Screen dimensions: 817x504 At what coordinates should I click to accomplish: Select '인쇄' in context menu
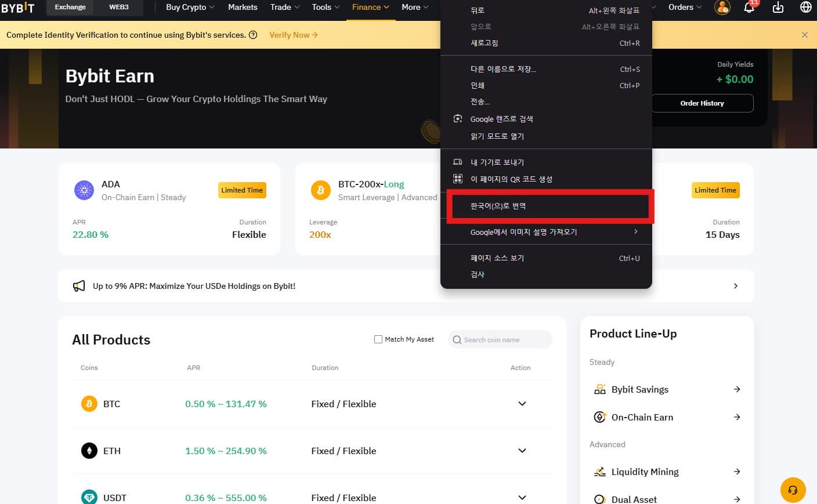point(547,85)
